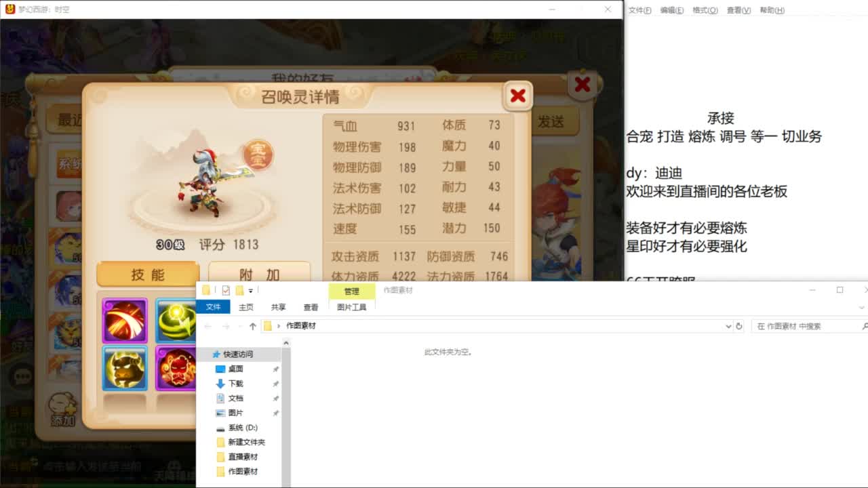The width and height of the screenshot is (868, 488).
Task: Maximize the File Explorer window
Action: point(840,290)
